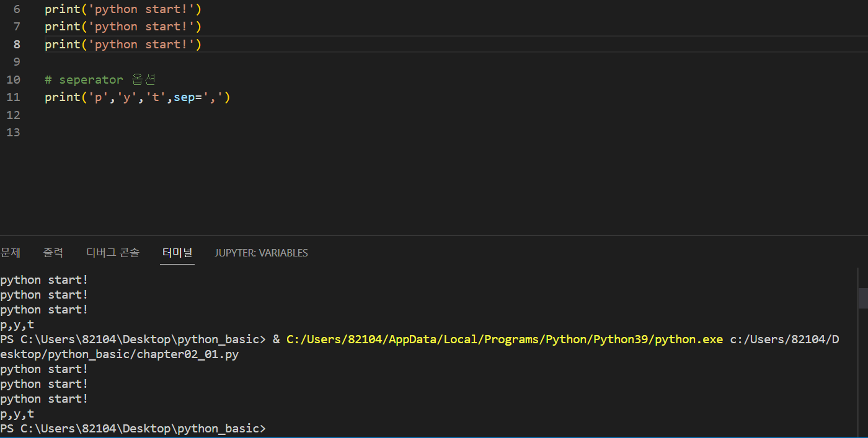Screen dimensions: 868x438
Task: Place cursor in the seperator 옵션 comment
Action: coord(99,80)
